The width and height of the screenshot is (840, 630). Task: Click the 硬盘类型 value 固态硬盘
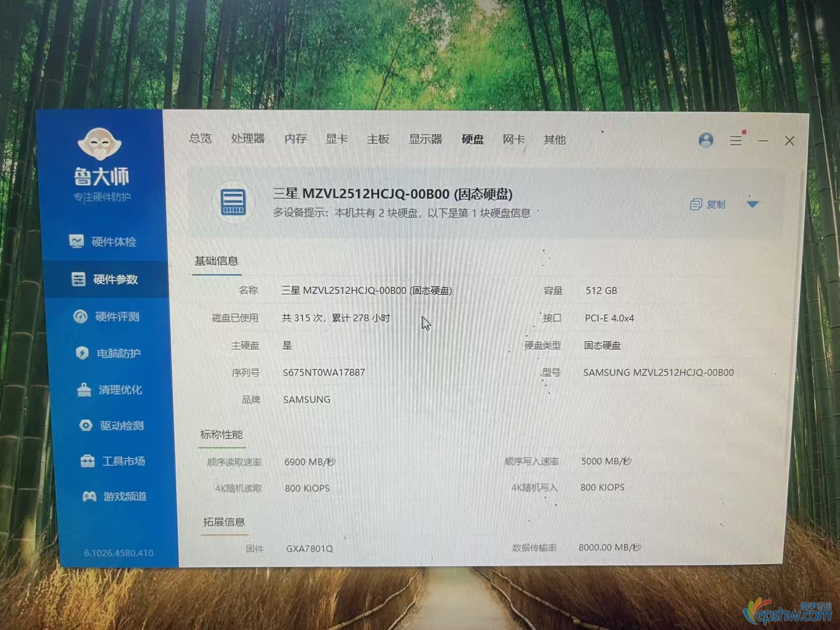(602, 345)
